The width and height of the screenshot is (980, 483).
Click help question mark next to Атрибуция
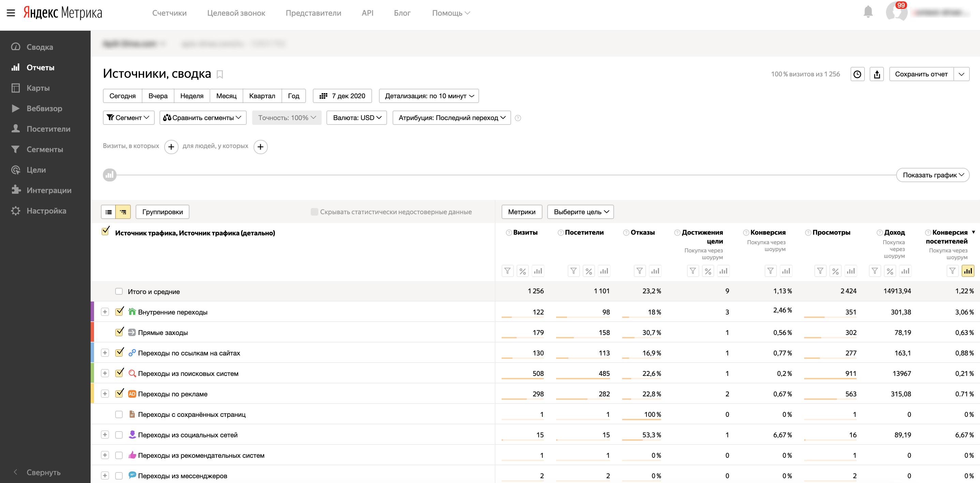click(518, 118)
